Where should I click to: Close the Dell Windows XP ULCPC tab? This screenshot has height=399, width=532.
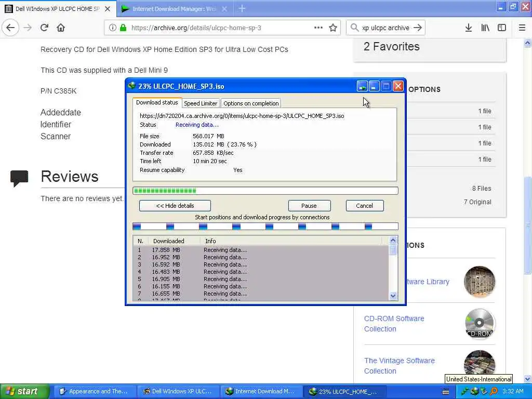click(x=108, y=9)
